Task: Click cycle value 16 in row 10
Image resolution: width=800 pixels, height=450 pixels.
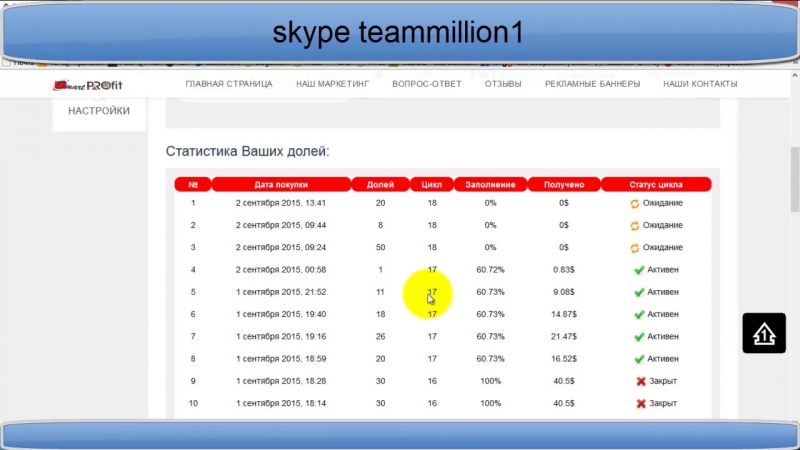Action: pos(432,403)
